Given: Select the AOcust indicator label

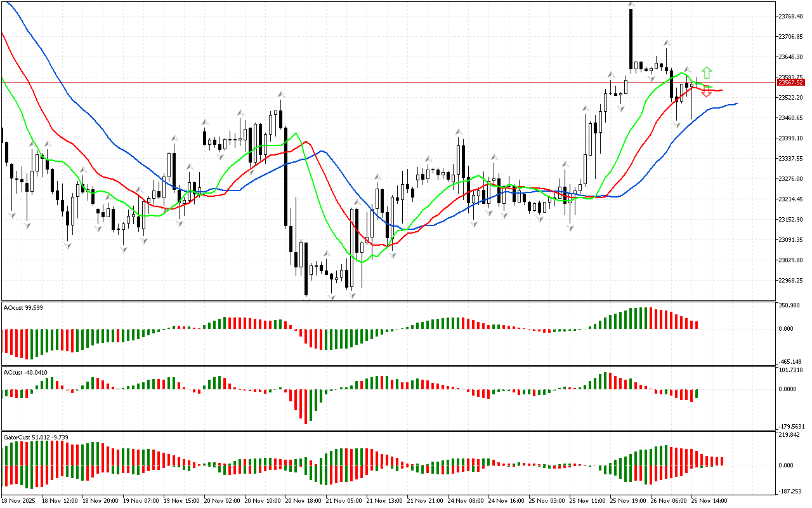Looking at the screenshot, I should [23, 308].
